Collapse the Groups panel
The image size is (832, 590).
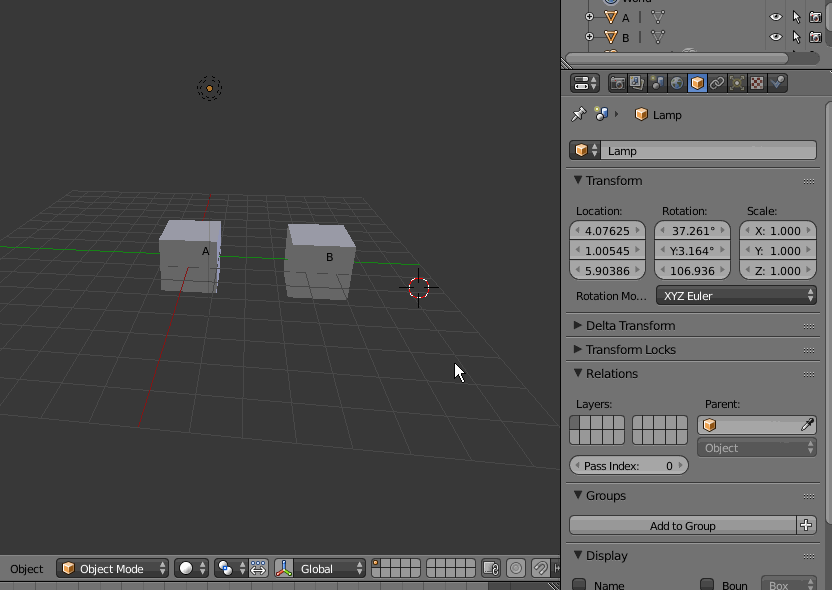point(577,494)
